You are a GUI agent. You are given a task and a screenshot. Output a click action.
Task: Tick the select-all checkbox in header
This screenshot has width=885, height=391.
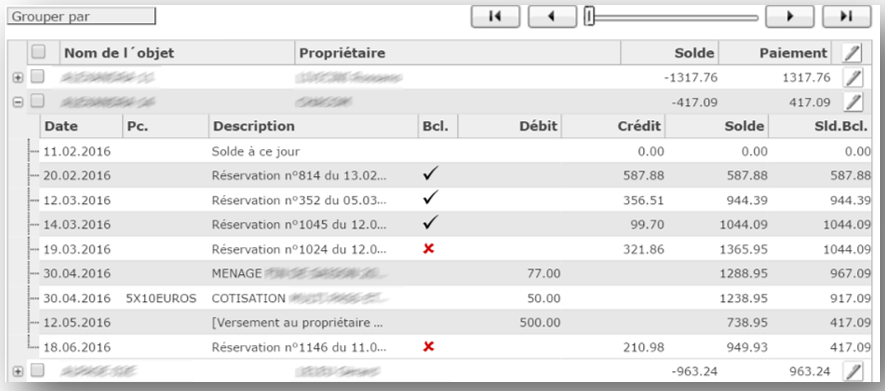point(38,52)
